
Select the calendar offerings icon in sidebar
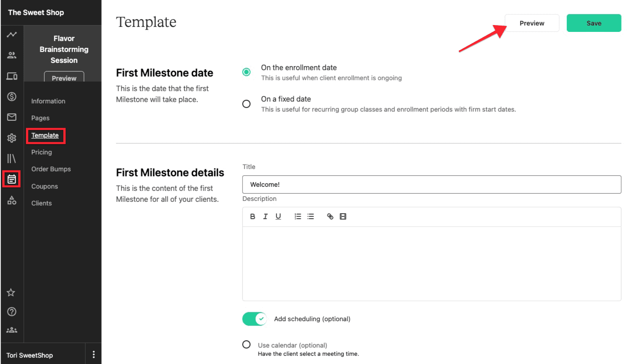tap(12, 179)
